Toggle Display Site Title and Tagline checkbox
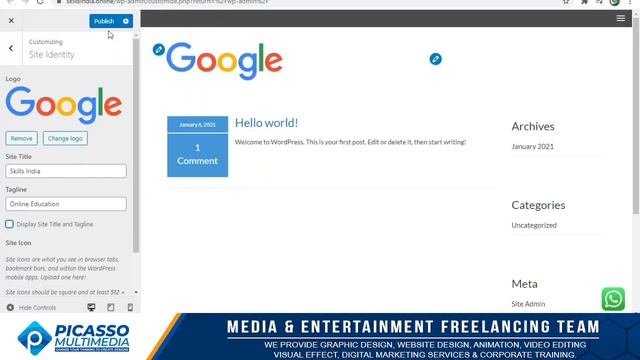 click(9, 224)
